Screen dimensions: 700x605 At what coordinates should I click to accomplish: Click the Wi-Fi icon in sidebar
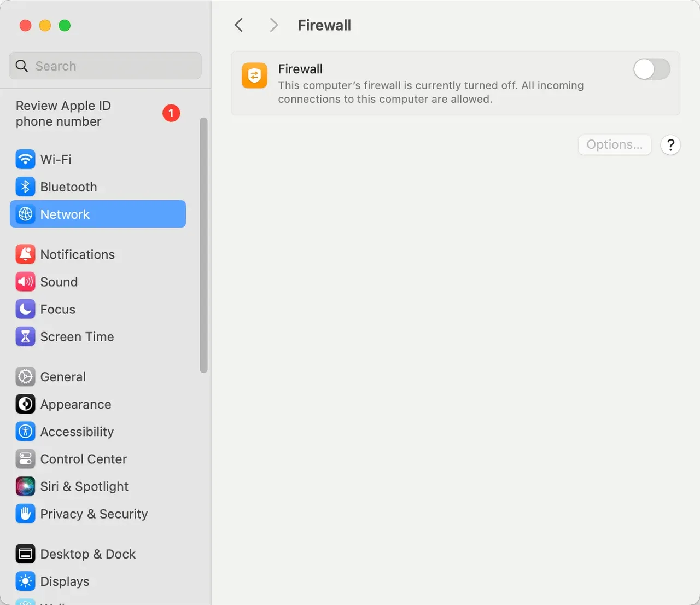point(25,159)
